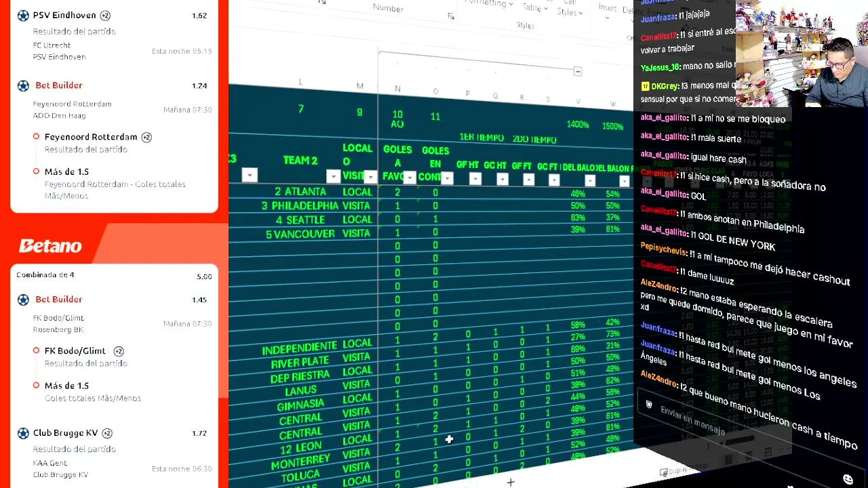Open the DEL BALON column filter dropdown

[590, 181]
